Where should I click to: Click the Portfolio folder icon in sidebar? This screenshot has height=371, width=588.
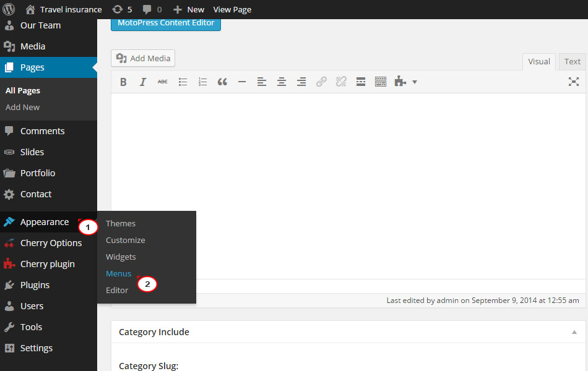pyautogui.click(x=9, y=173)
